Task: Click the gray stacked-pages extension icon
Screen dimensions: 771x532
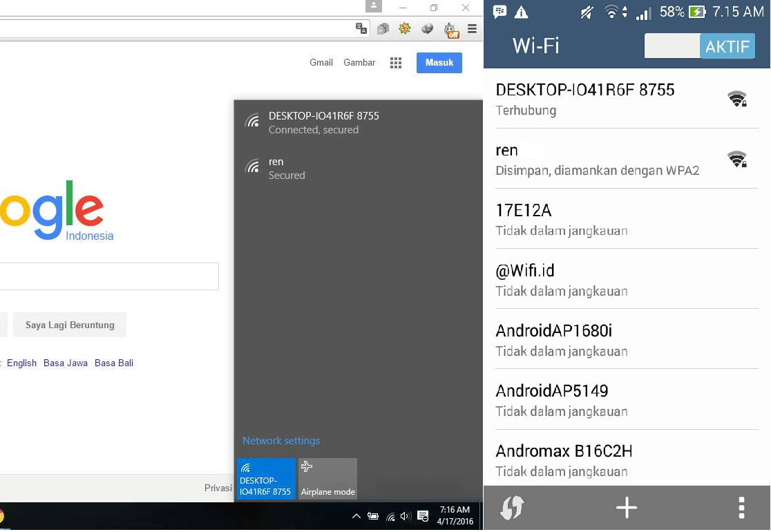Action: 383,29
